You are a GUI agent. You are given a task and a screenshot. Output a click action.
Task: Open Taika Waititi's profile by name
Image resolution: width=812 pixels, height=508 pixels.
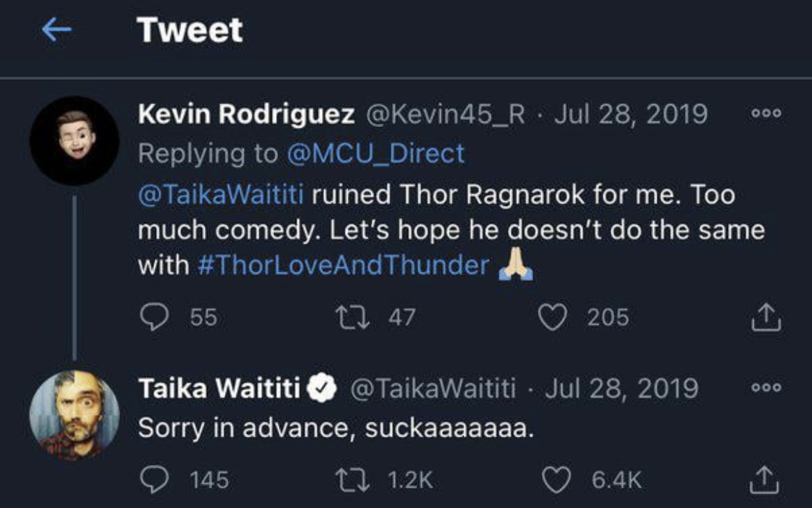pyautogui.click(x=219, y=388)
